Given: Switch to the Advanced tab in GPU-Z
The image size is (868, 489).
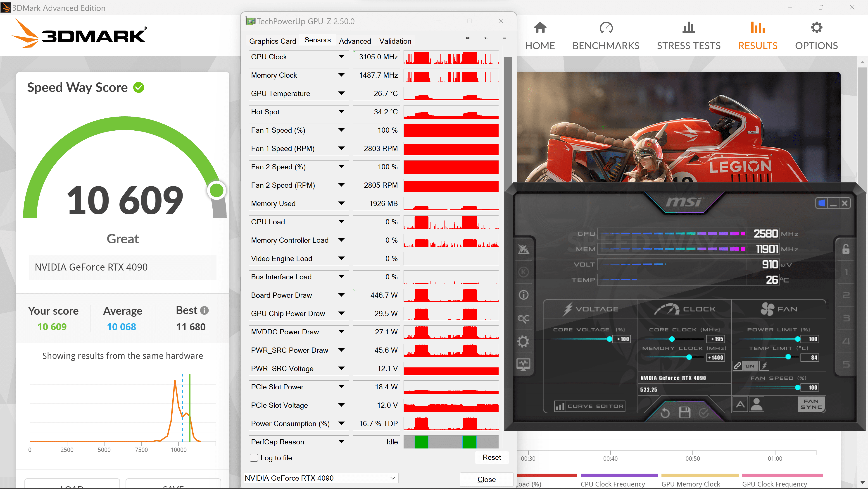Looking at the screenshot, I should [x=355, y=41].
